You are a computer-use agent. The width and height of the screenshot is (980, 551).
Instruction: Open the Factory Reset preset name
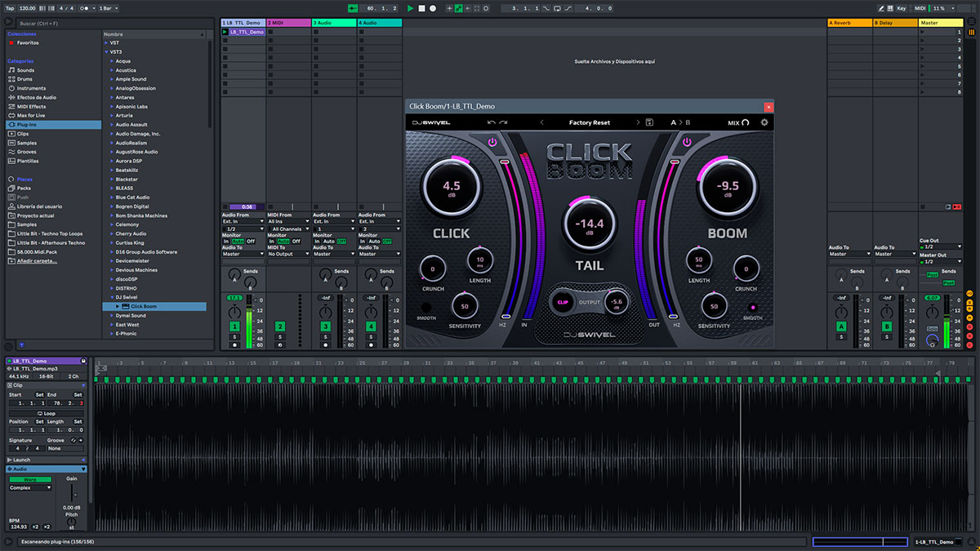pos(590,122)
